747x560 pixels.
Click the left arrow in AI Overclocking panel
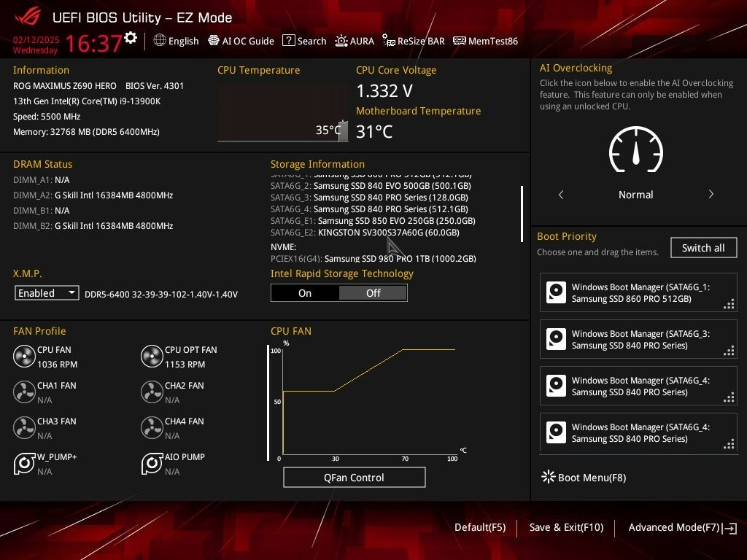tap(560, 194)
